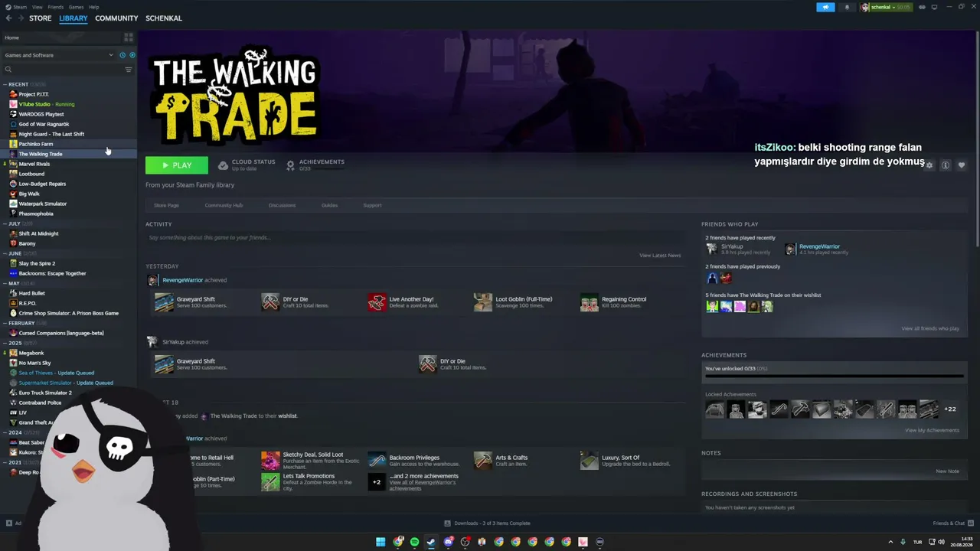
Task: Collapse the 2025 games section
Action: pos(5,343)
